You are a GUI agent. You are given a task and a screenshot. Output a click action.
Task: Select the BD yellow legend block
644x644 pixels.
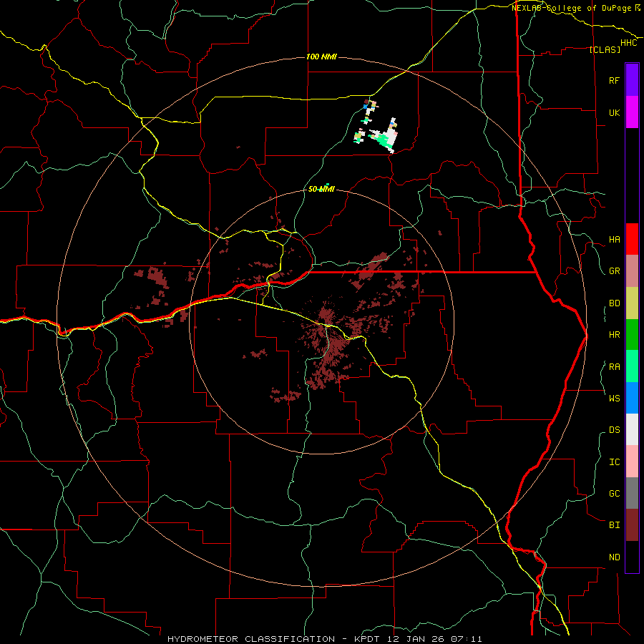[x=632, y=303]
